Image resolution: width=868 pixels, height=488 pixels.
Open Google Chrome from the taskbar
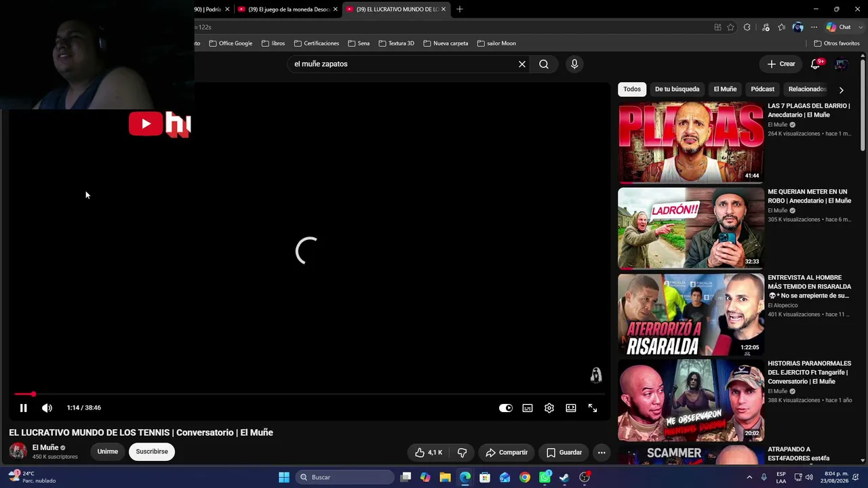click(x=525, y=477)
